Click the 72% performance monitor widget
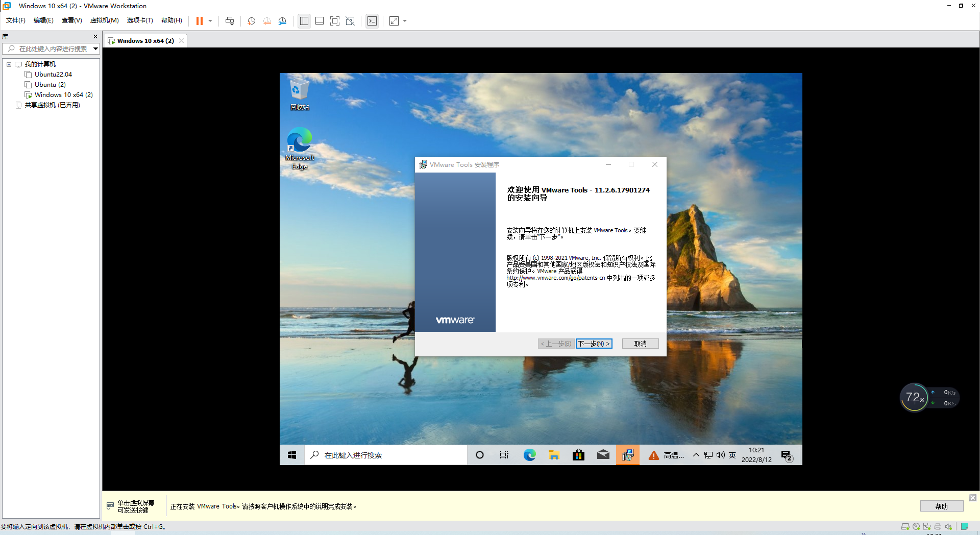This screenshot has height=535, width=980. (x=915, y=397)
